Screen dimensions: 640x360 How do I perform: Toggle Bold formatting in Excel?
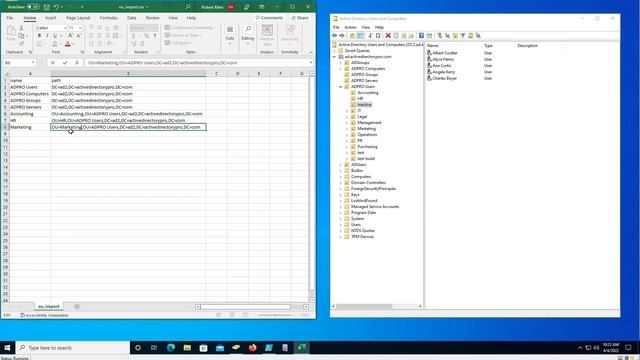[x=39, y=36]
